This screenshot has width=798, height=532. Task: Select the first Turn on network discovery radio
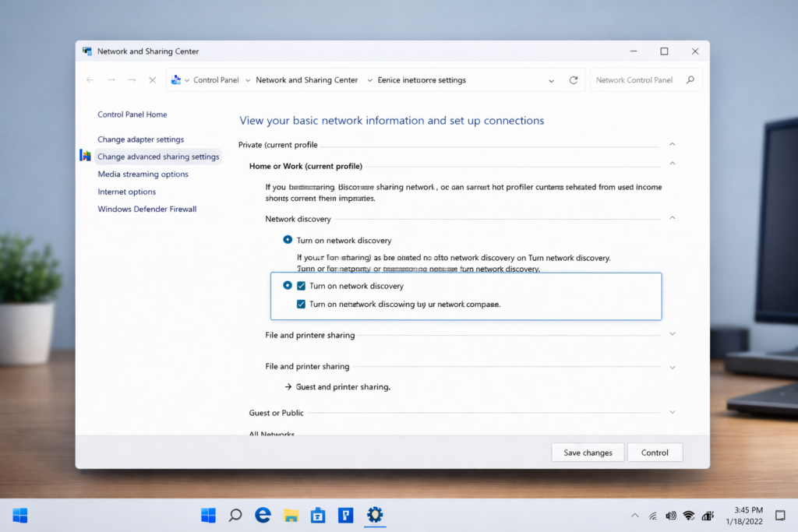pos(288,241)
